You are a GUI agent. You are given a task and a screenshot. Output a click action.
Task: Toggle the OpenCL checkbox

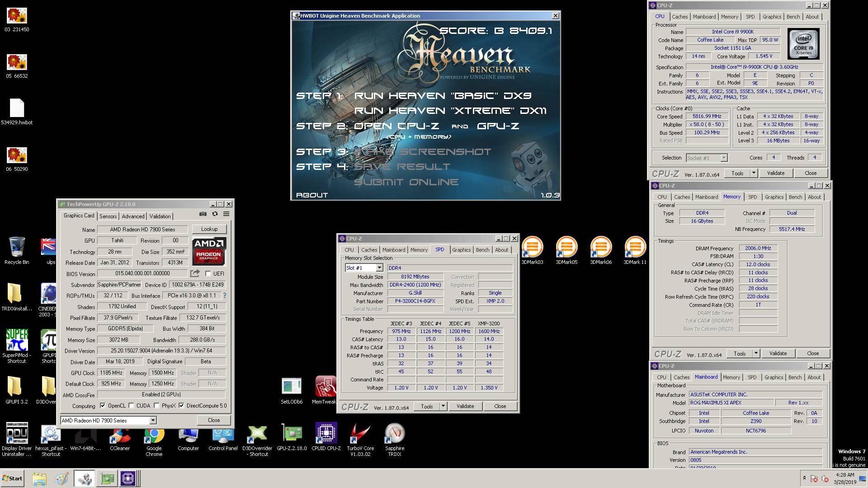tap(103, 406)
